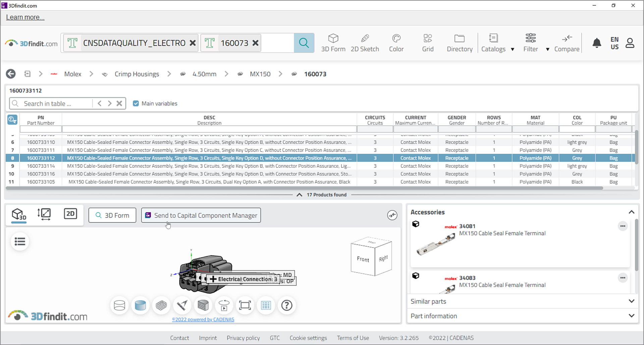Expand the Similar parts section
This screenshot has width=644, height=345.
coord(632,301)
